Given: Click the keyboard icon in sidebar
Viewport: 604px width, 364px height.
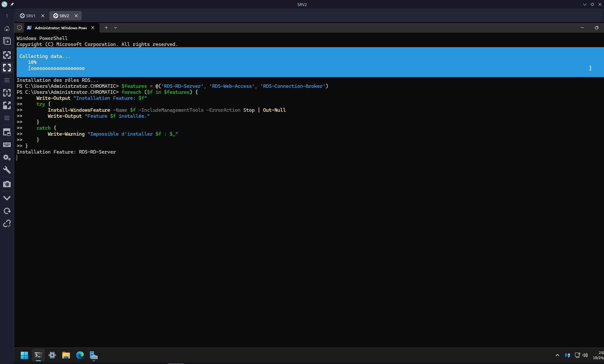Looking at the screenshot, I should click(7, 145).
